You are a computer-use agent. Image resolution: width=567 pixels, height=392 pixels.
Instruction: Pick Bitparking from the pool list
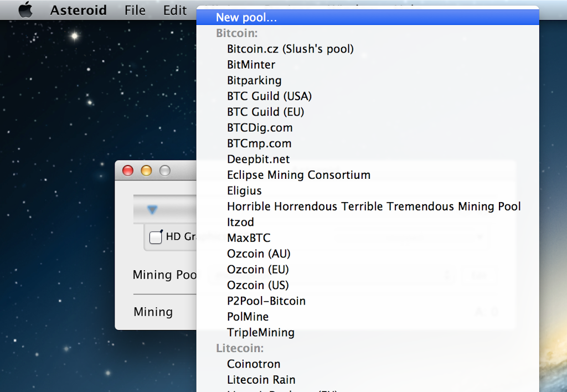click(368, 80)
